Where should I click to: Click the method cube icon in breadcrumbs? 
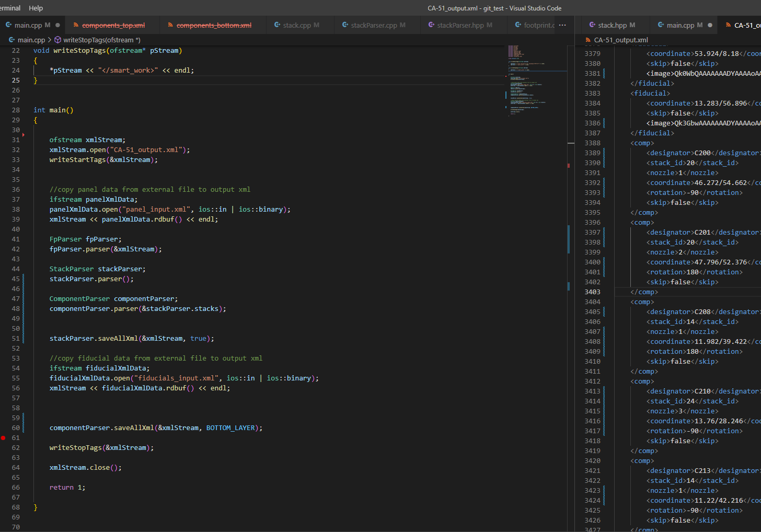(58, 40)
